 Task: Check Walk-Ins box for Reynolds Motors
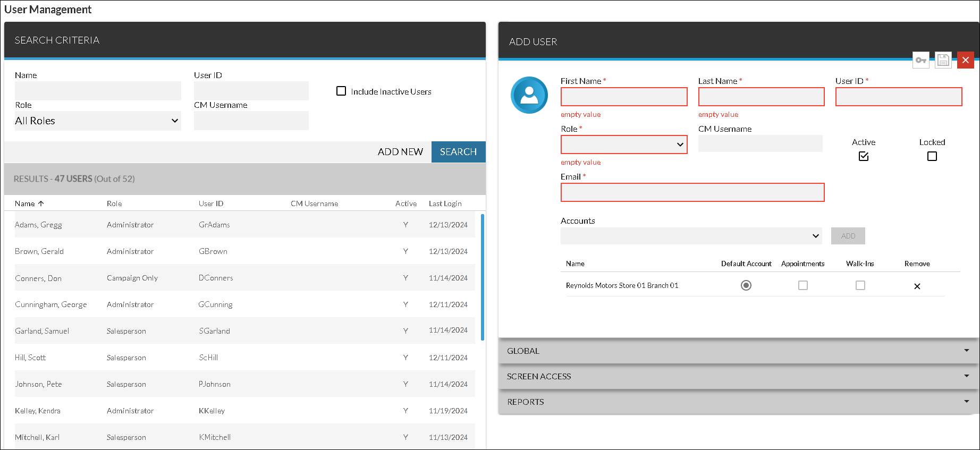click(x=860, y=285)
